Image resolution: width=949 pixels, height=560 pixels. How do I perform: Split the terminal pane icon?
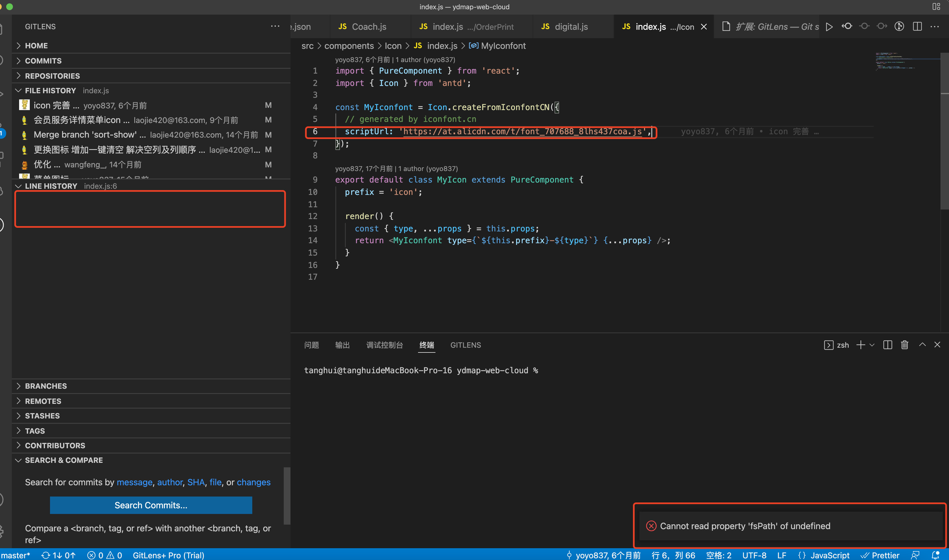click(887, 345)
